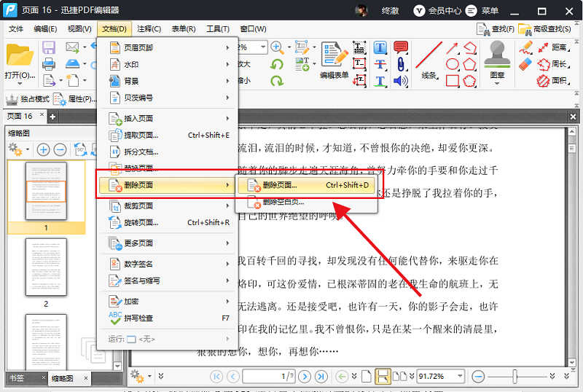Expand Insert Pages submenu
Screen dimensions: 583x392
click(168, 118)
